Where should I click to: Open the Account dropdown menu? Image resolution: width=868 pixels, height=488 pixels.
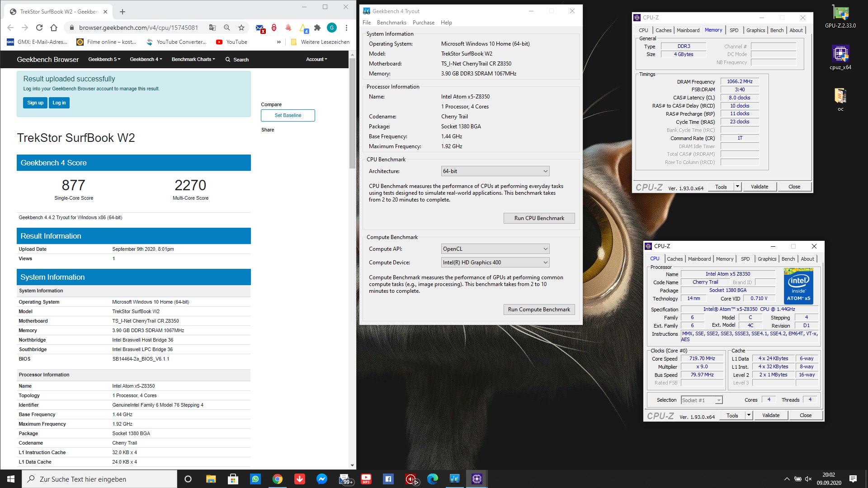click(316, 59)
